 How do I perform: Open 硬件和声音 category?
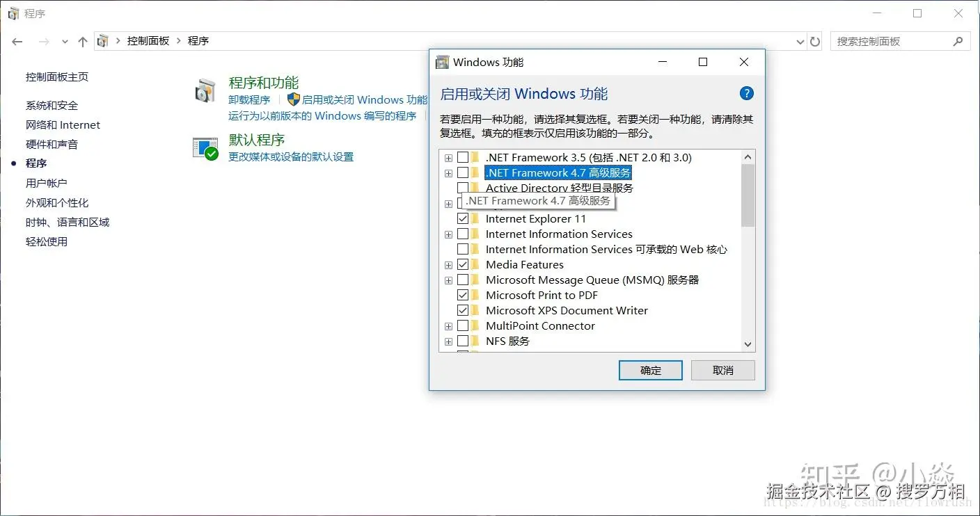point(52,145)
